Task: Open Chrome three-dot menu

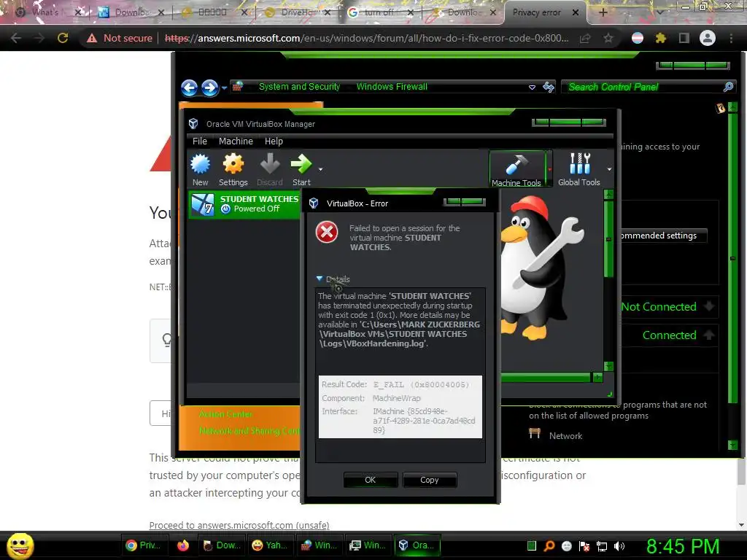Action: (x=731, y=38)
